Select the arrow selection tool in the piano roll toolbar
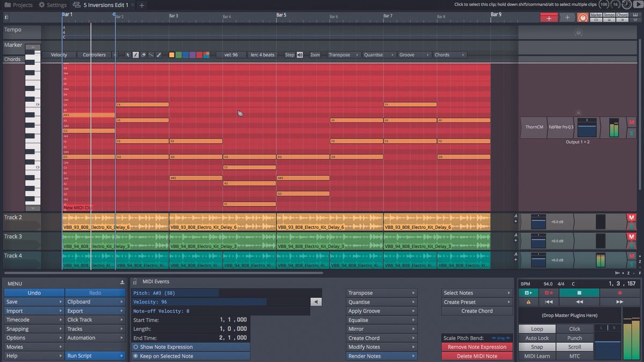The height and width of the screenshot is (362, 644). pos(128,54)
